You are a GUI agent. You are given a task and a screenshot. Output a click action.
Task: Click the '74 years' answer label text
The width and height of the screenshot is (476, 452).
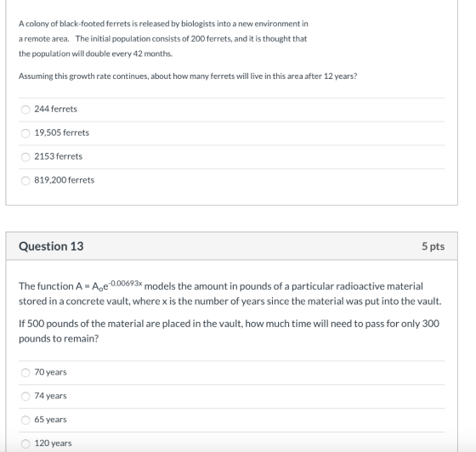point(50,396)
